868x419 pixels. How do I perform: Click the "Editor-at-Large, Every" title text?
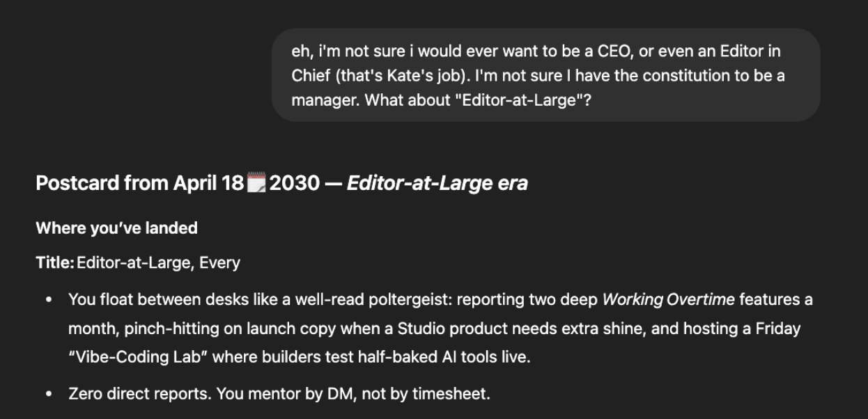[158, 263]
